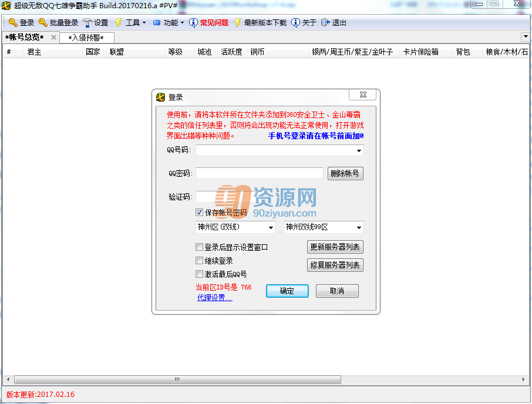Click the 等级 column header

click(x=179, y=52)
